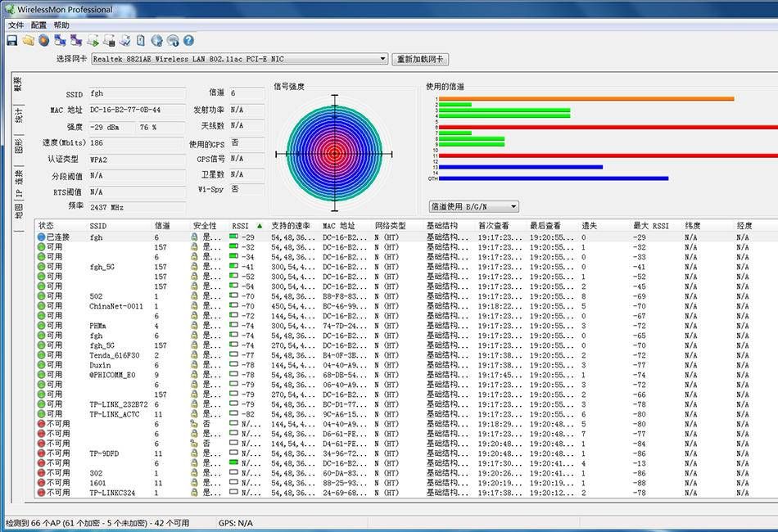This screenshot has height=532, width=778.
Task: Click the globe with info badge icon
Action: (x=173, y=40)
